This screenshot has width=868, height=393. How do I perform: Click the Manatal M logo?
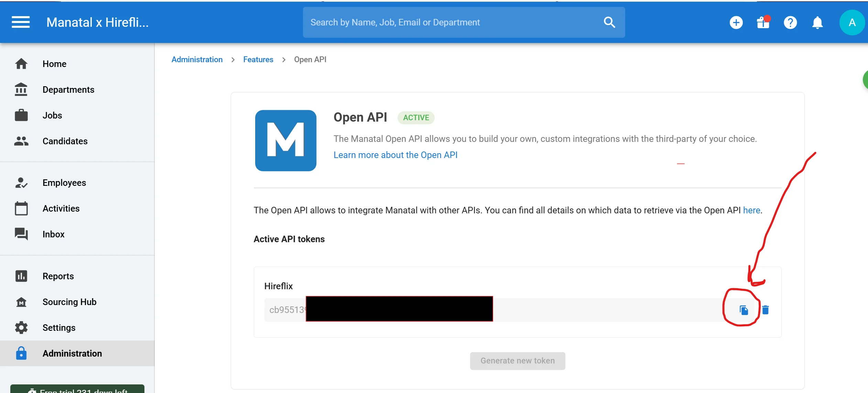click(285, 141)
